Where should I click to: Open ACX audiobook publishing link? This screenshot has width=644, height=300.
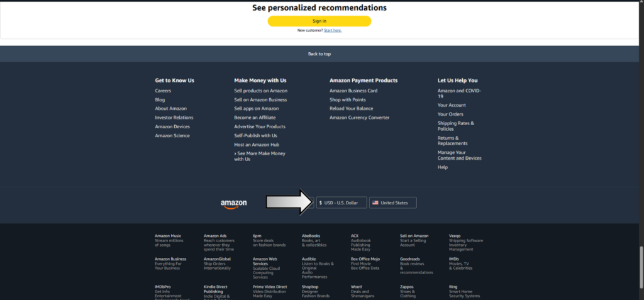360,243
